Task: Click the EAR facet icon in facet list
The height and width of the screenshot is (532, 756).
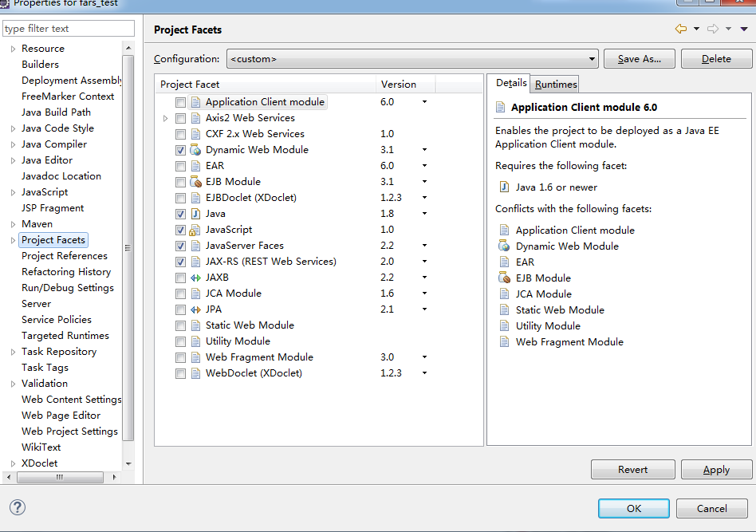Action: (195, 166)
